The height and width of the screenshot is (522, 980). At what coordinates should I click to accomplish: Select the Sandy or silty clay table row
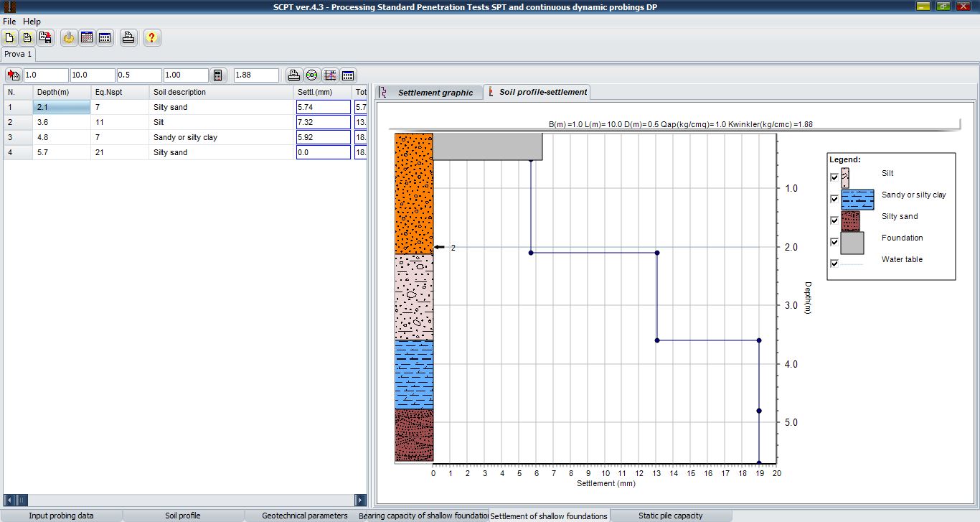tap(185, 137)
